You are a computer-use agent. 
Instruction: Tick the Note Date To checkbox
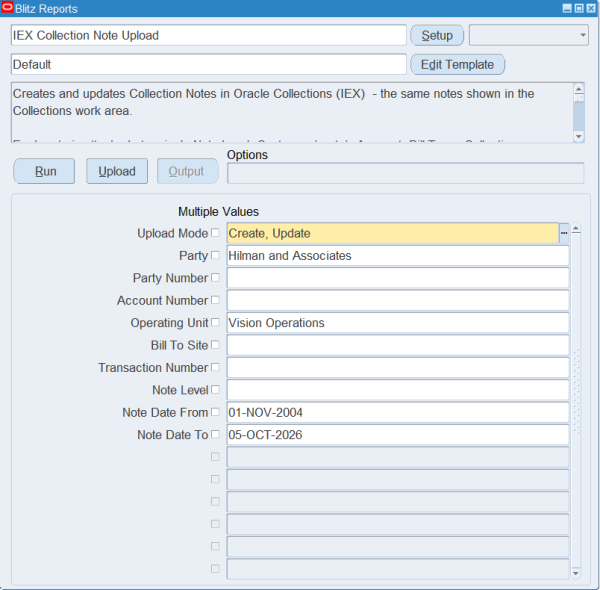click(215, 434)
